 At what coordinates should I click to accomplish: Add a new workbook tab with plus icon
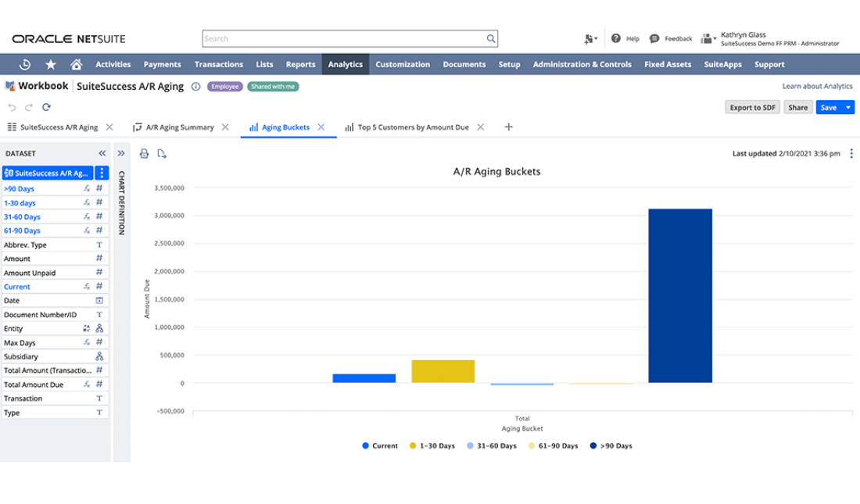point(508,127)
